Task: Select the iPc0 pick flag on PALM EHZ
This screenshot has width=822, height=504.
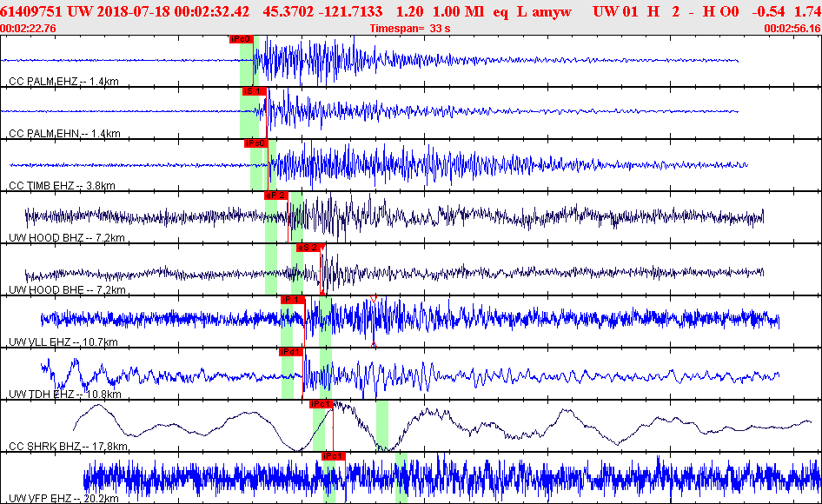Action: 242,39
